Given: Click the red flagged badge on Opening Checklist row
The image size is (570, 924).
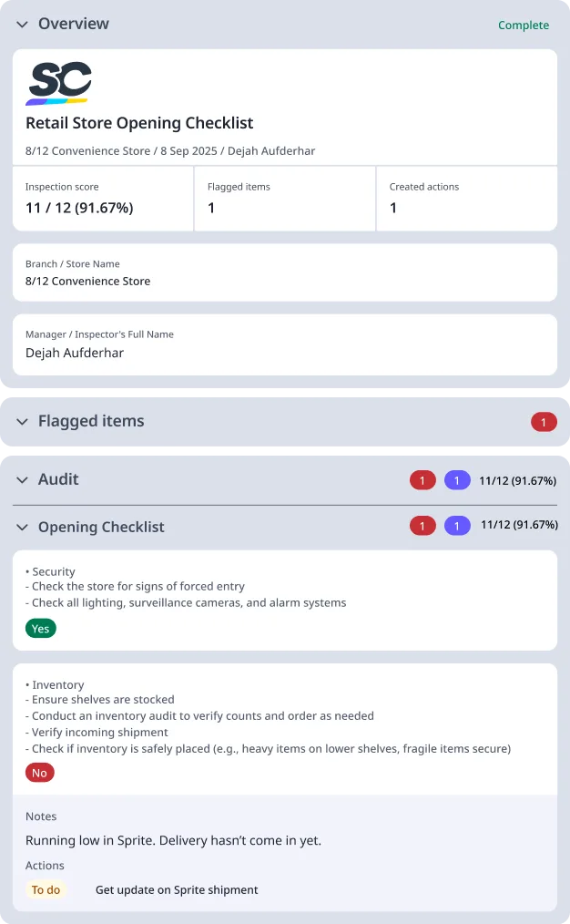Looking at the screenshot, I should [422, 526].
